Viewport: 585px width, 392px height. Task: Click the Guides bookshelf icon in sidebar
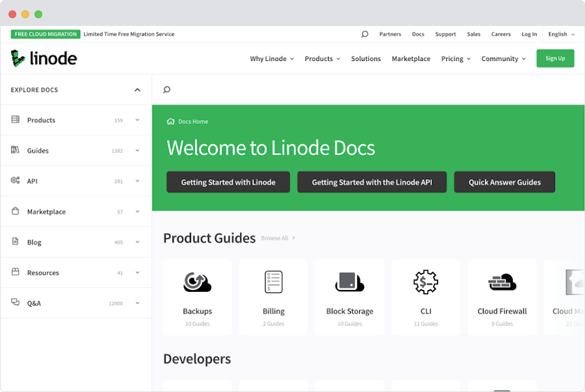(15, 150)
